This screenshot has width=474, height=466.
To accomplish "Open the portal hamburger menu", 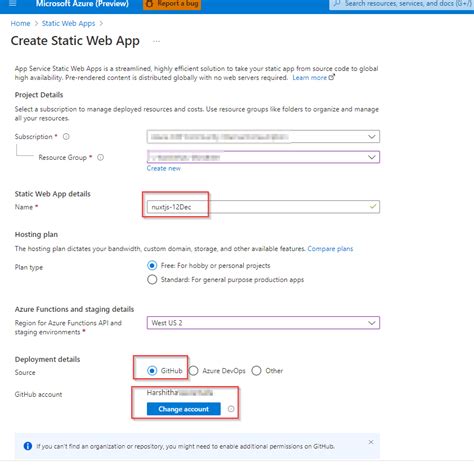I will click(x=13, y=4).
